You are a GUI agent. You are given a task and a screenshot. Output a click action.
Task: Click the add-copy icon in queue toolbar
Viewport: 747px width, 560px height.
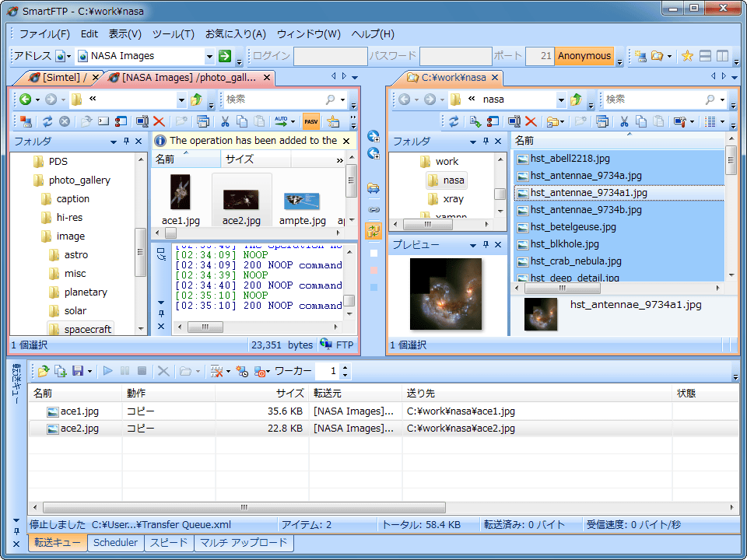point(61,371)
